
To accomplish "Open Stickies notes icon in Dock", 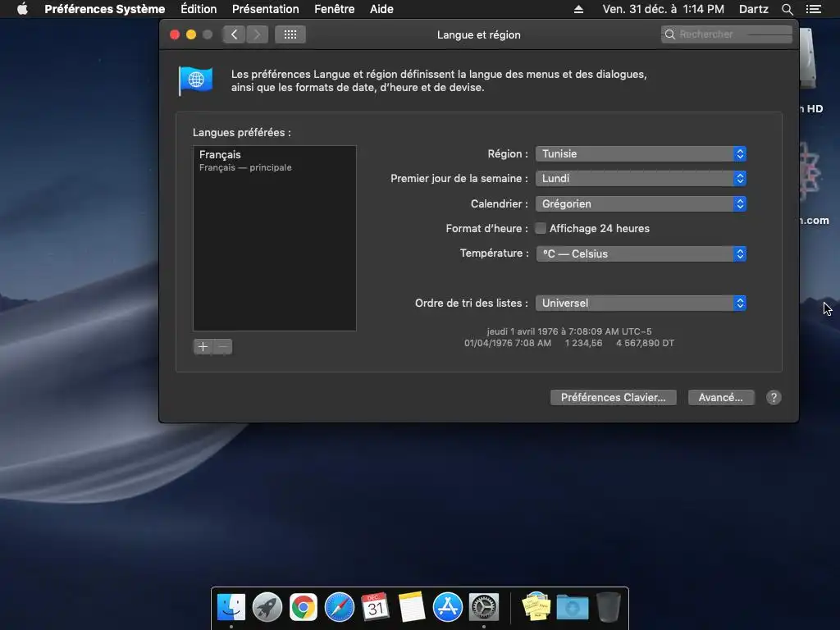I will (536, 607).
